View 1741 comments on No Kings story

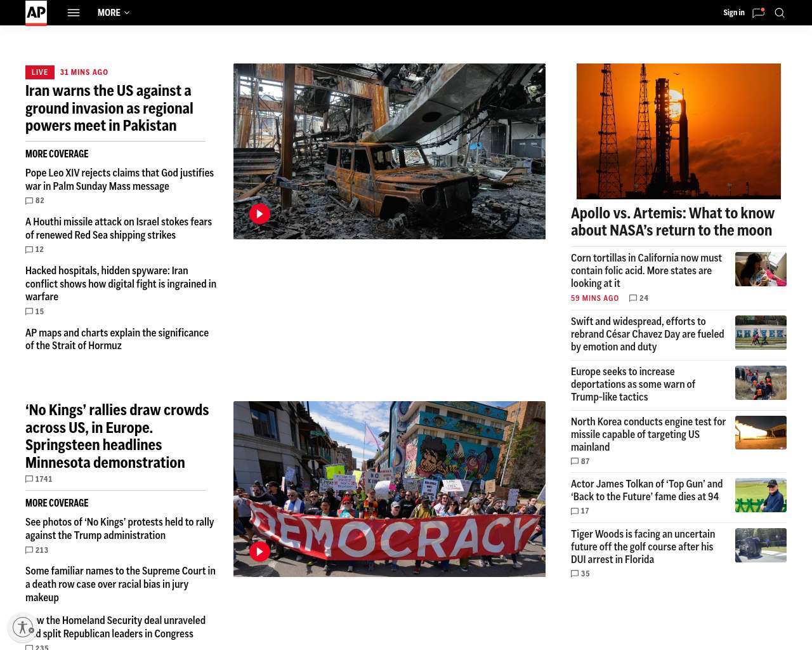pyautogui.click(x=39, y=479)
